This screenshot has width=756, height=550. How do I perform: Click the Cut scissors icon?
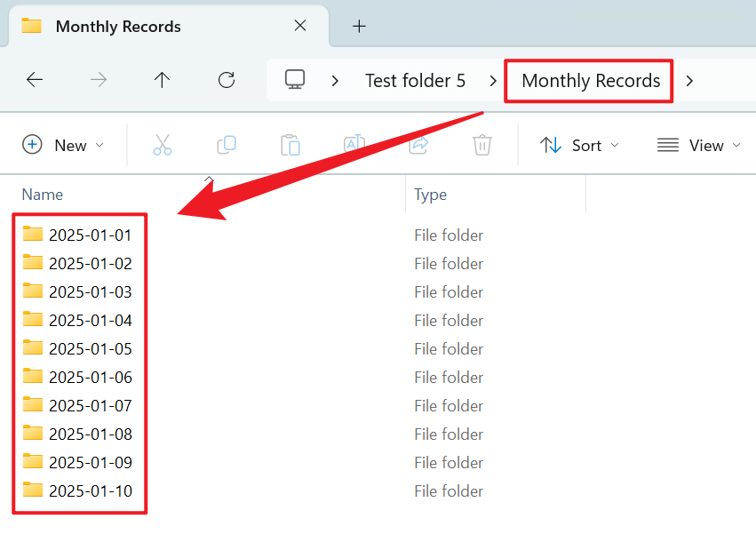(162, 145)
